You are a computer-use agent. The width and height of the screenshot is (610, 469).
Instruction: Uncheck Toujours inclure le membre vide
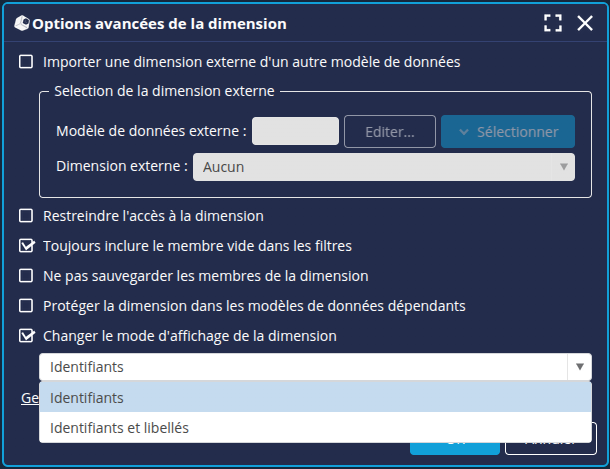pyautogui.click(x=27, y=246)
